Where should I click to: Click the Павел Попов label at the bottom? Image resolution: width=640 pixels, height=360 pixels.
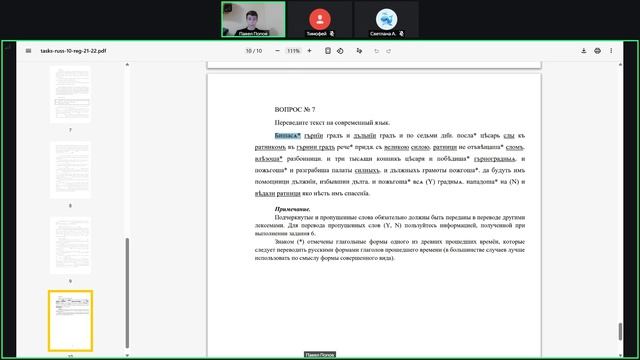click(320, 355)
